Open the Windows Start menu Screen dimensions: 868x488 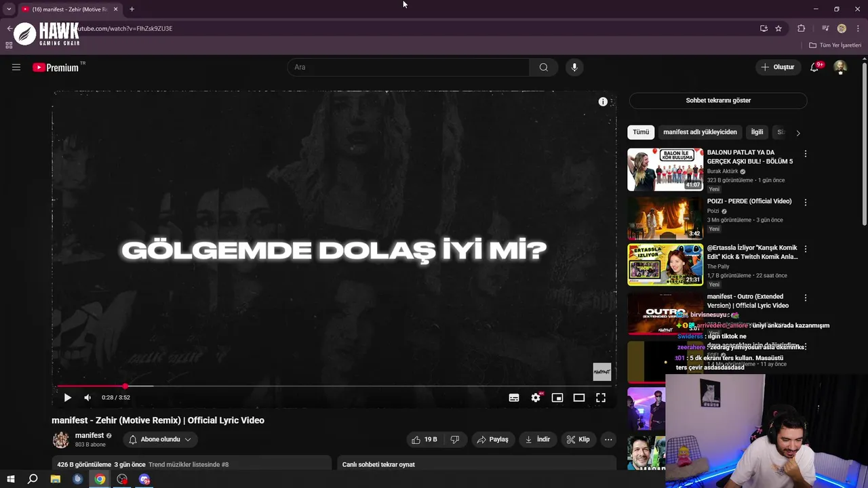[10, 479]
